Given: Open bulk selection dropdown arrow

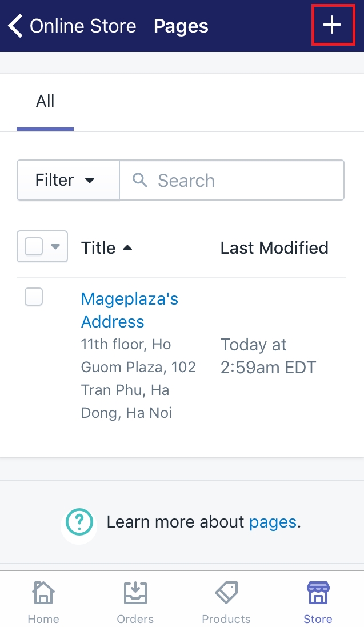Looking at the screenshot, I should [55, 246].
